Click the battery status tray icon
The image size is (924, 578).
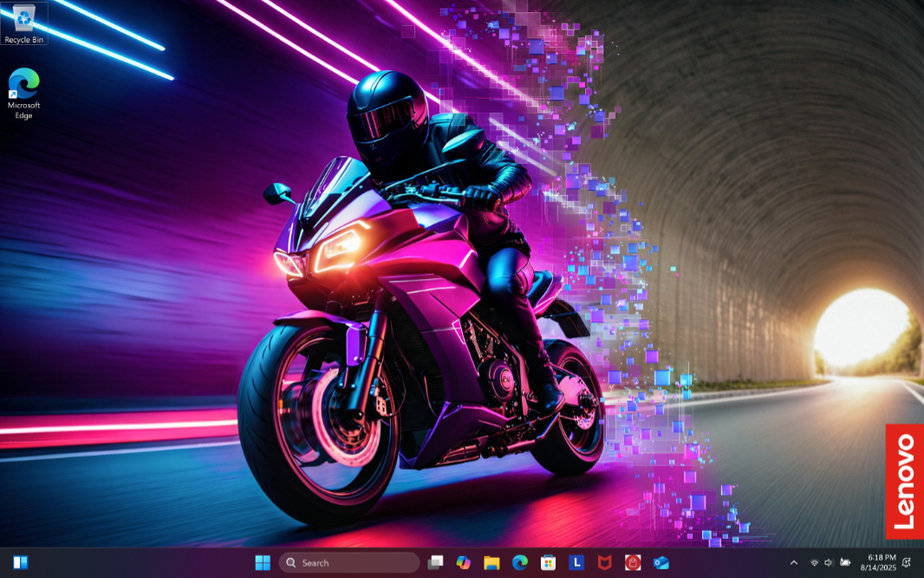click(845, 562)
